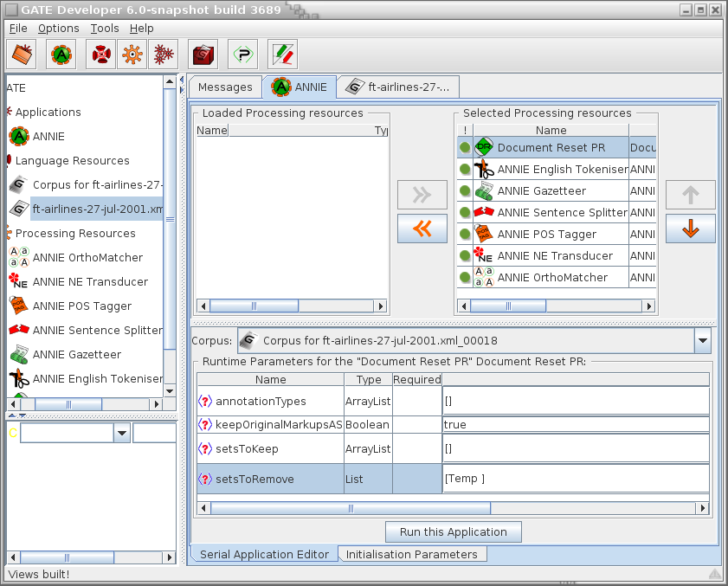Screen dimensions: 728x586
Task: Collapse the Language Resources tree node
Action: point(9,160)
